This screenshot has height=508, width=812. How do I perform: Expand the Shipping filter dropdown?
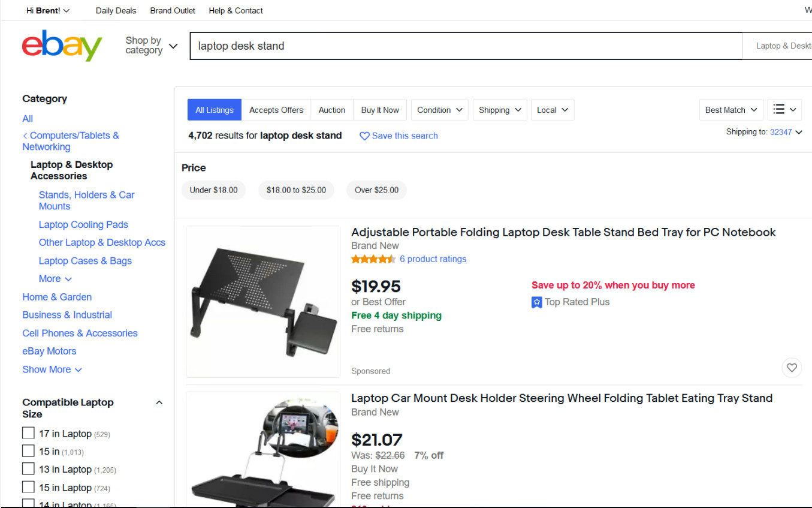coord(500,109)
